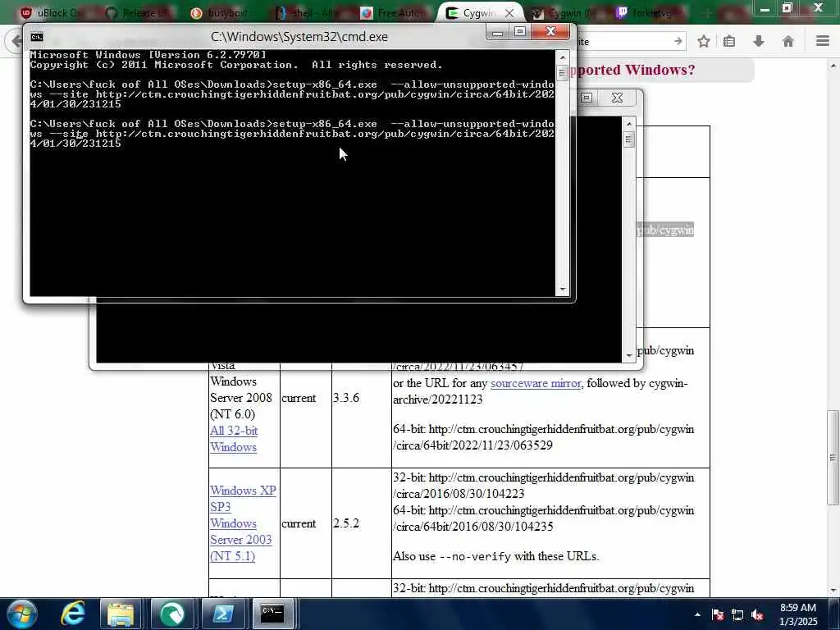840x630 pixels.
Task: Click the 64bit/2022/11/23/063529 URL text
Action: 473,445
